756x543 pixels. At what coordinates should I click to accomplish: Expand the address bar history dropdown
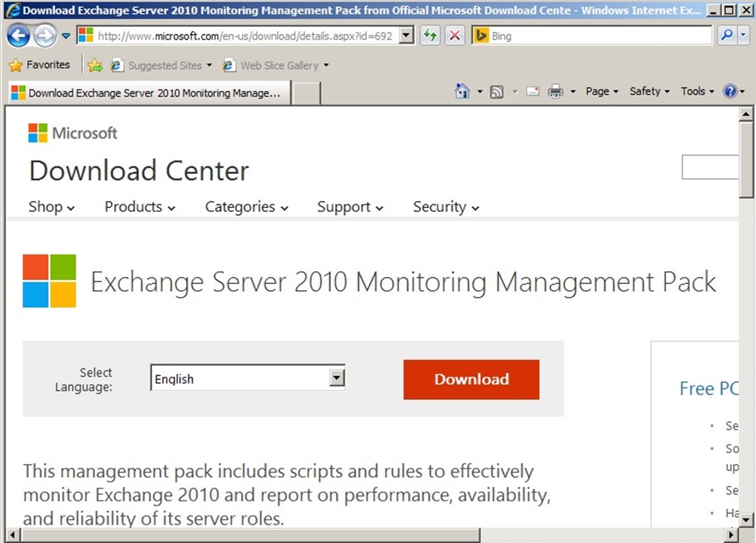(x=407, y=35)
